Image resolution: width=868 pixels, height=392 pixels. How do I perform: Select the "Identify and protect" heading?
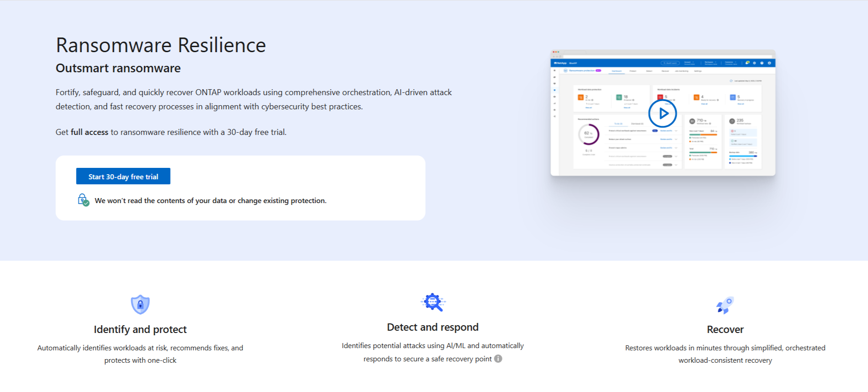pyautogui.click(x=140, y=329)
